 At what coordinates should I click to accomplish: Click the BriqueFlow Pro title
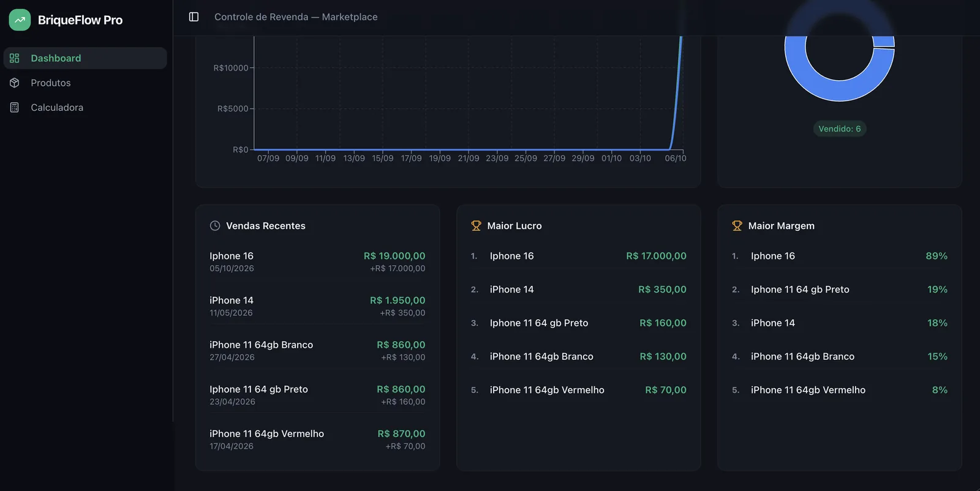[x=80, y=20]
